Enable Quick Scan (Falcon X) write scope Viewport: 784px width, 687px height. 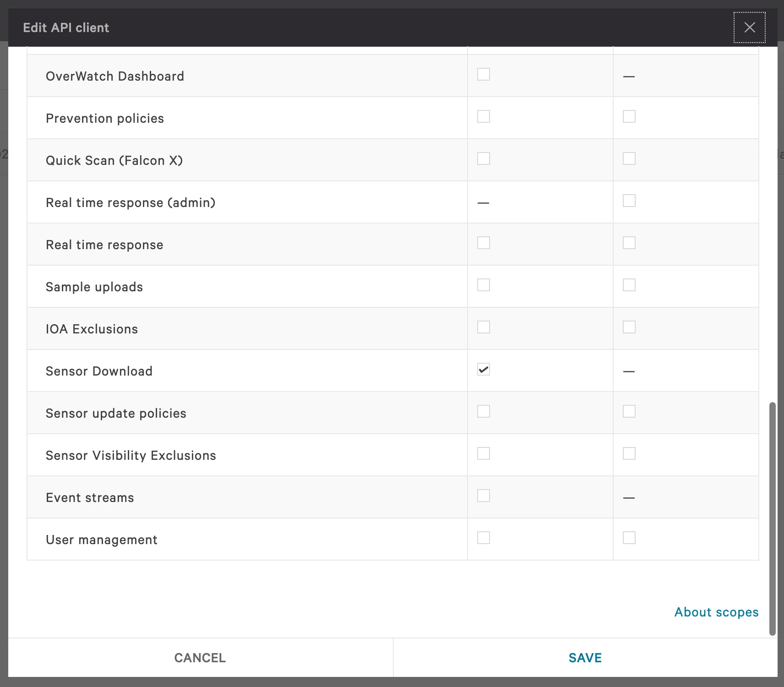pyautogui.click(x=629, y=158)
